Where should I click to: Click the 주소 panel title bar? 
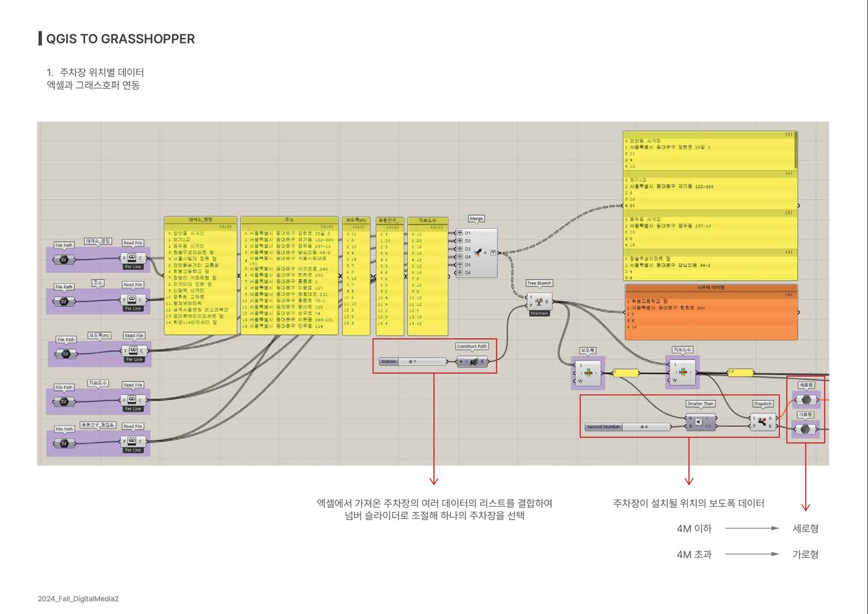coord(289,220)
